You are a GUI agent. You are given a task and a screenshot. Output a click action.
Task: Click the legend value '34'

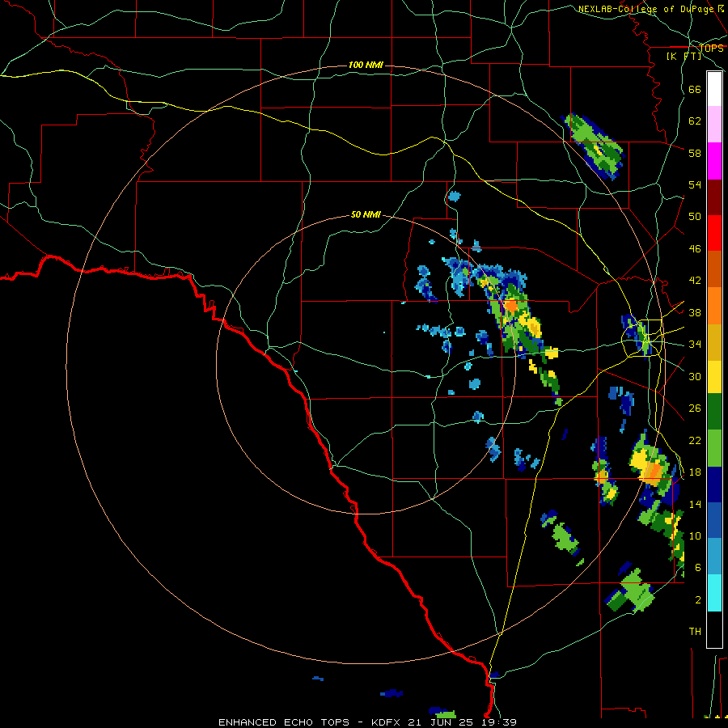pyautogui.click(x=695, y=345)
